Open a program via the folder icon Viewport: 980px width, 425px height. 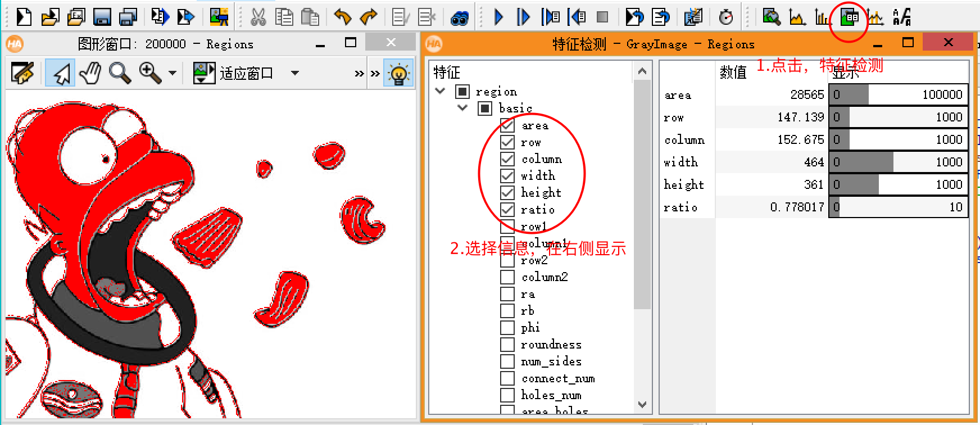(50, 17)
